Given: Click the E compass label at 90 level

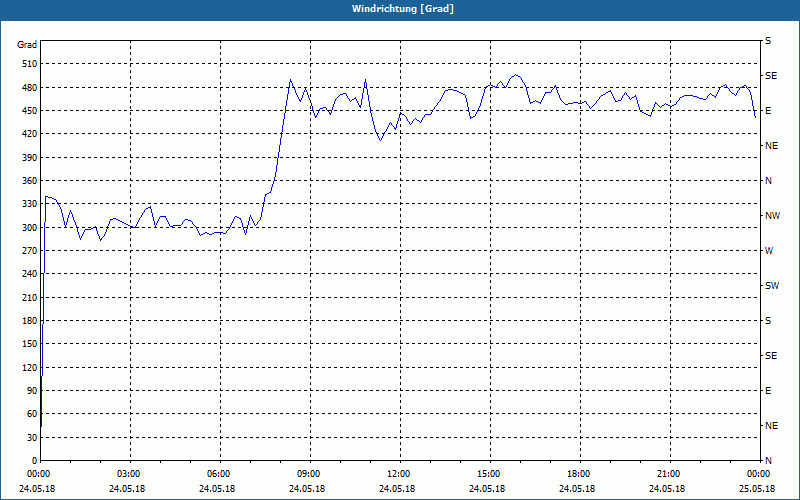Looking at the screenshot, I should click(768, 391).
